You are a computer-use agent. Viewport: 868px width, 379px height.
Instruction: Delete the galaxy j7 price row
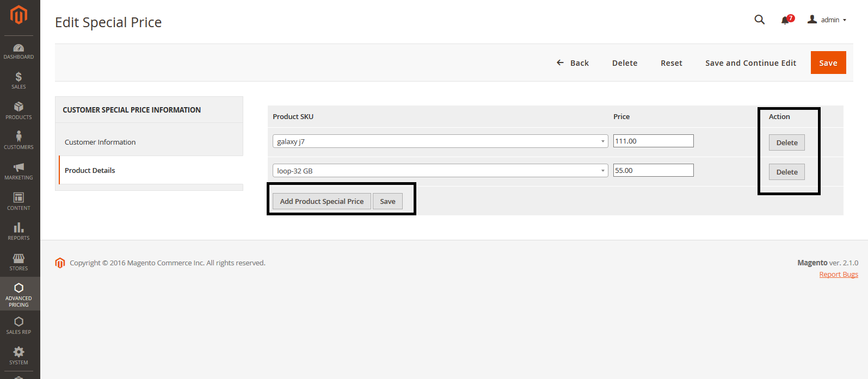(x=787, y=142)
